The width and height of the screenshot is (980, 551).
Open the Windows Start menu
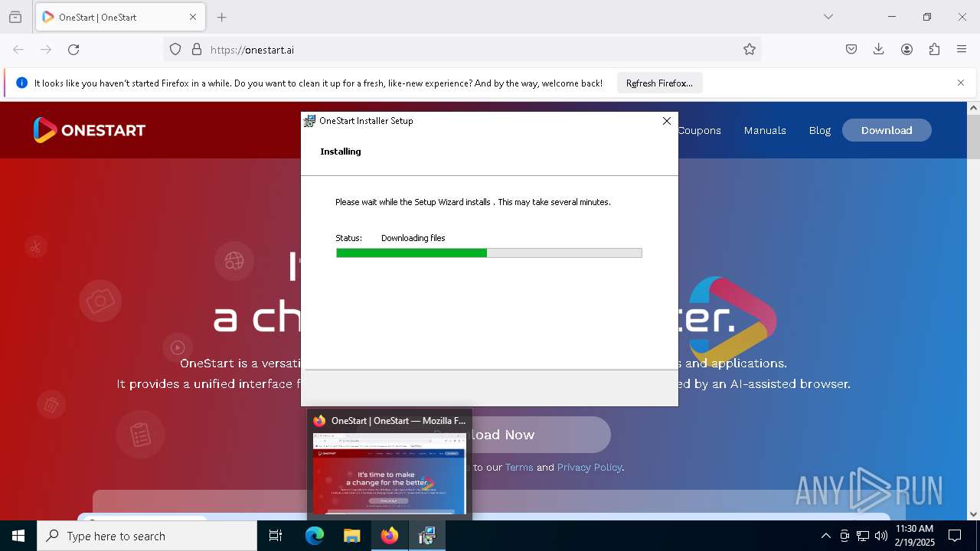click(18, 536)
